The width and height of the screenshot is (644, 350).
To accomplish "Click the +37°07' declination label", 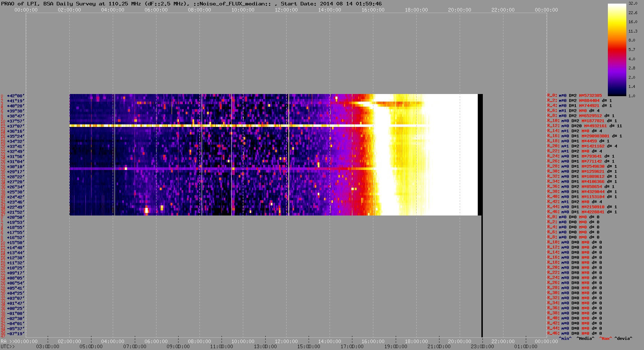I will pyautogui.click(x=16, y=126).
